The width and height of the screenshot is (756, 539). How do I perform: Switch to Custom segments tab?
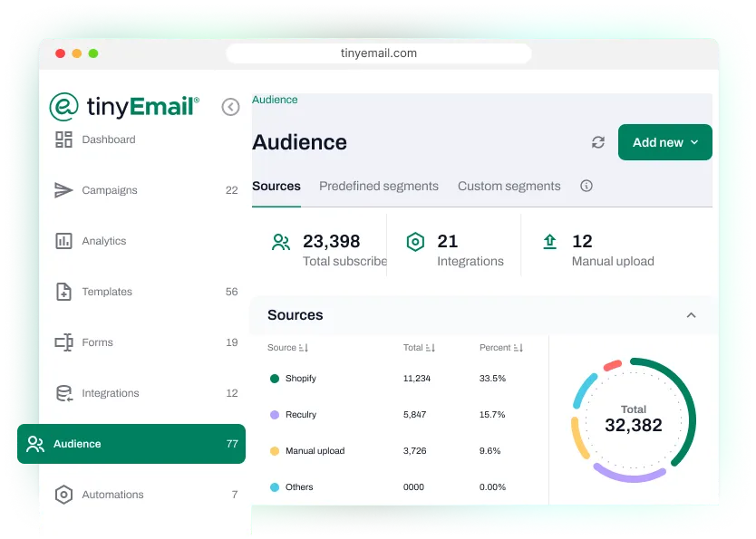click(509, 187)
